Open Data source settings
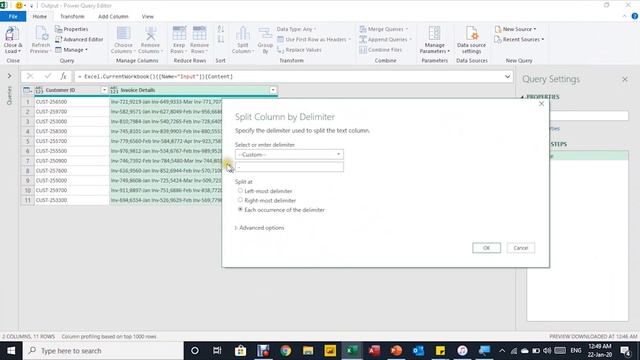Image resolution: width=640 pixels, height=360 pixels. 471,40
